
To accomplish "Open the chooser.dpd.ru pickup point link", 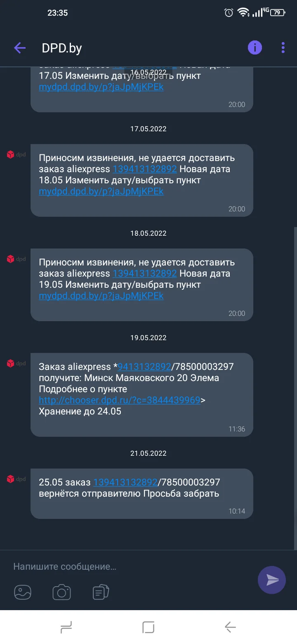I will pyautogui.click(x=120, y=400).
